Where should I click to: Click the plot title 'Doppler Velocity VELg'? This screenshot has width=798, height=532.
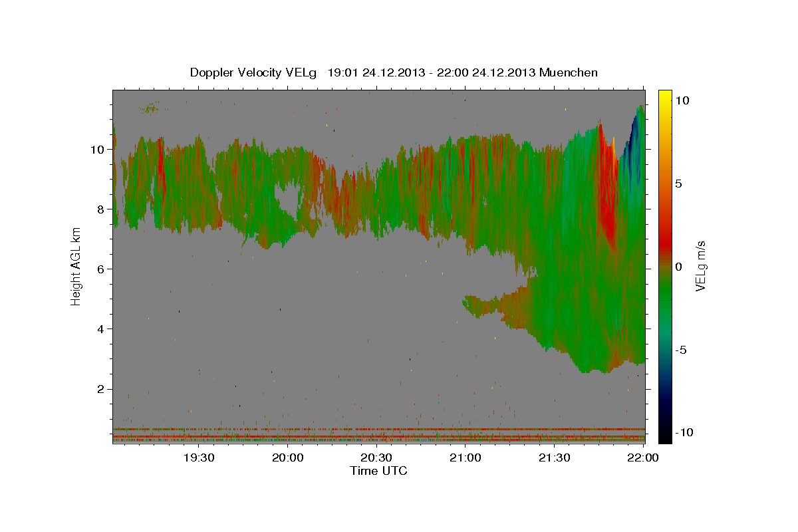(254, 72)
